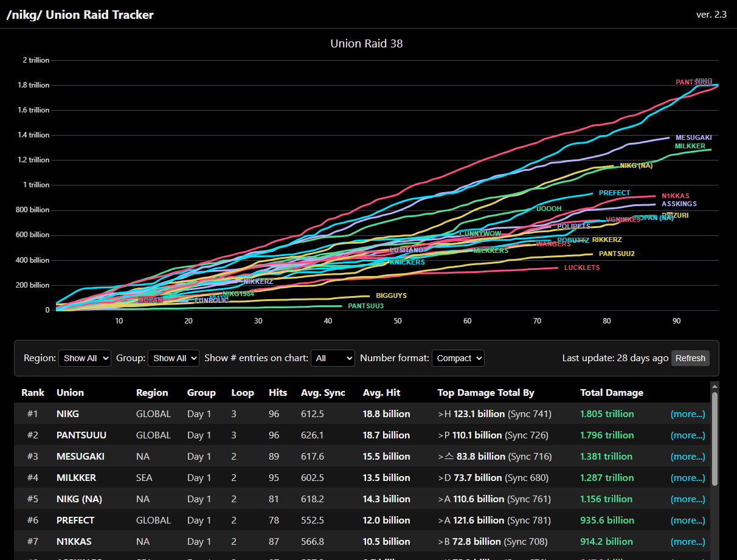
Task: Click the LUSITANO chart label
Action: [x=407, y=251]
